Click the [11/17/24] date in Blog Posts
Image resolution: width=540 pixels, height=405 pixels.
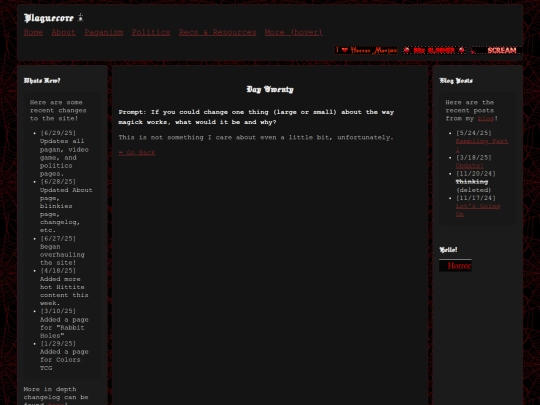476,198
